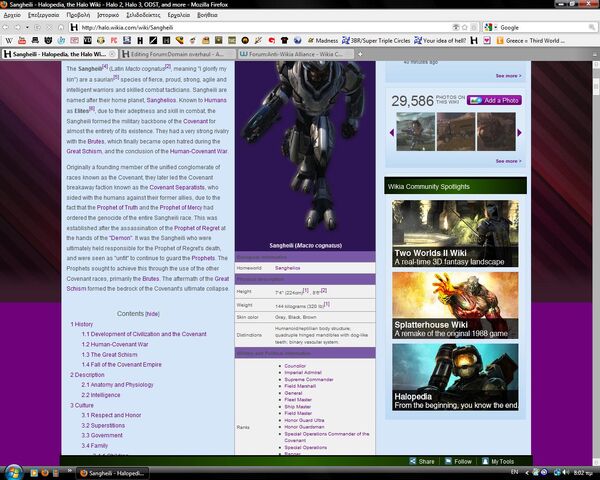
Task: Open the history dropdown next to Forward
Action: [27, 28]
